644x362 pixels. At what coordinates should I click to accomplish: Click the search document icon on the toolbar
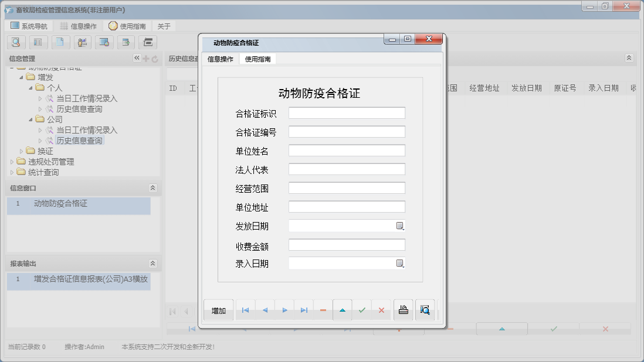pyautogui.click(x=16, y=42)
